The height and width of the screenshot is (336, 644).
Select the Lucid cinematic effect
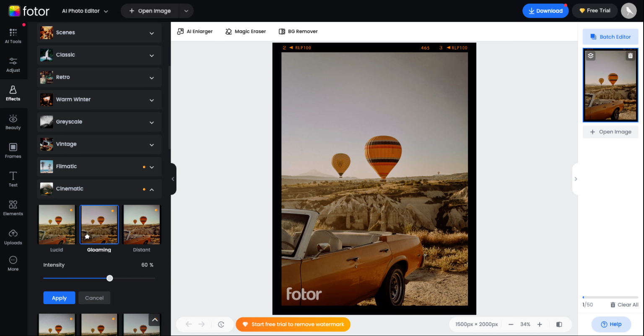[57, 224]
